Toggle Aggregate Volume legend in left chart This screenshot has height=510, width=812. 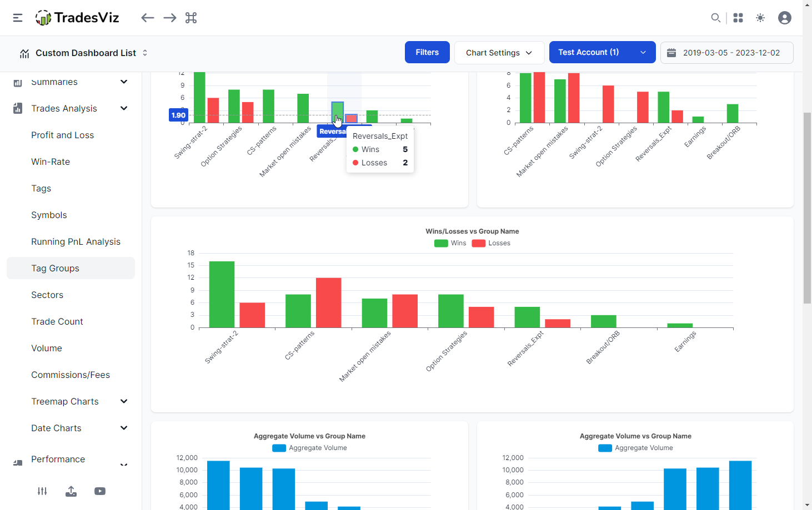click(x=310, y=448)
